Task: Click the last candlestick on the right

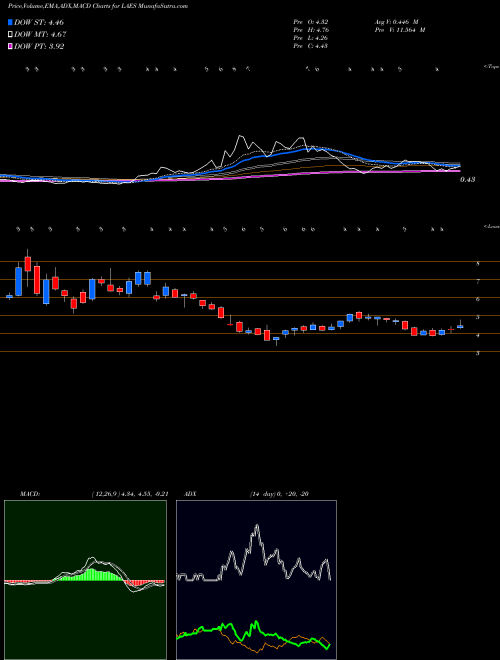Action: pos(460,325)
